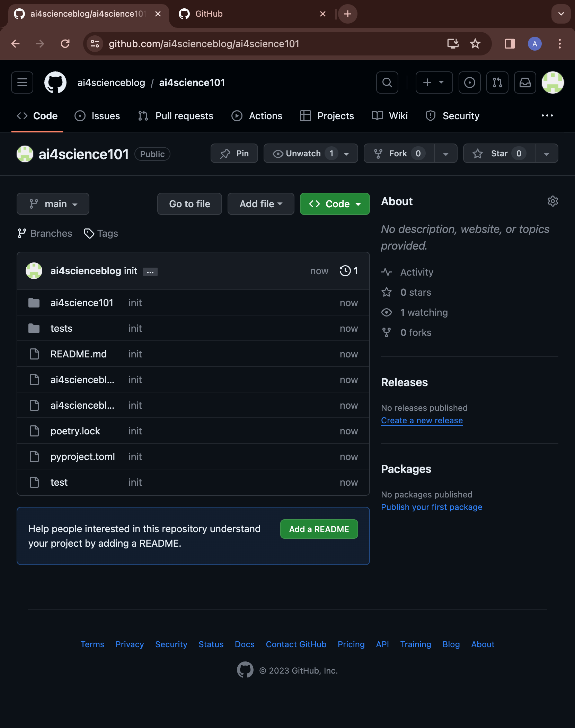Click the Add a README button
The image size is (575, 728).
click(x=319, y=529)
